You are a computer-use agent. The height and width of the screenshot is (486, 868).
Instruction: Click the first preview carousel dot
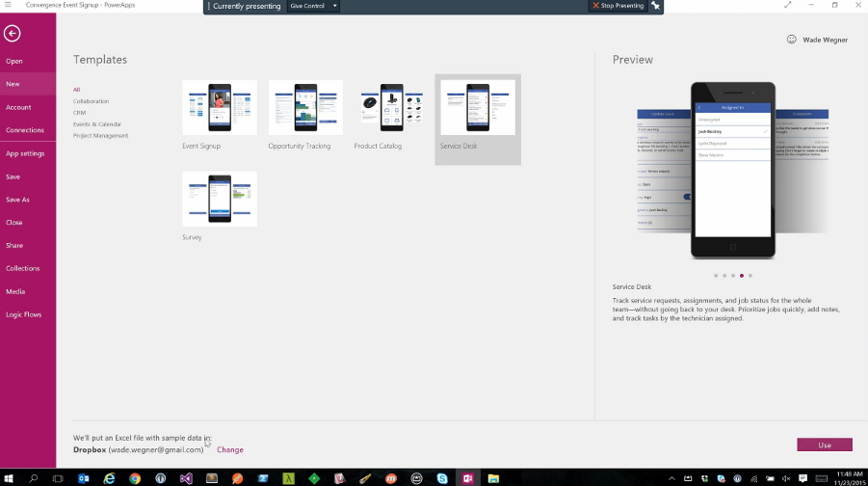click(716, 276)
